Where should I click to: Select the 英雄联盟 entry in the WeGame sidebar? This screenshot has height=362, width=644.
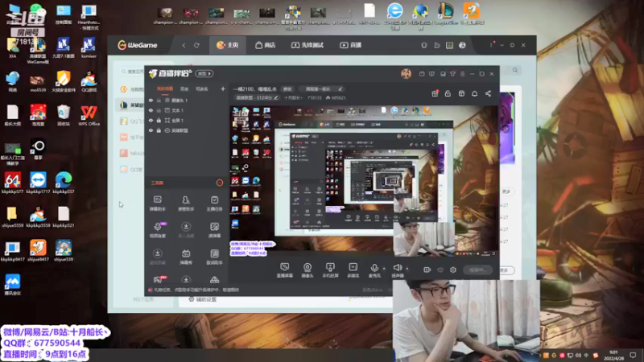click(132, 105)
